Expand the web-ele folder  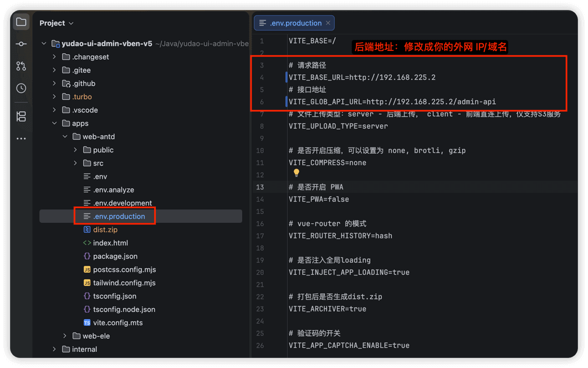[65, 336]
